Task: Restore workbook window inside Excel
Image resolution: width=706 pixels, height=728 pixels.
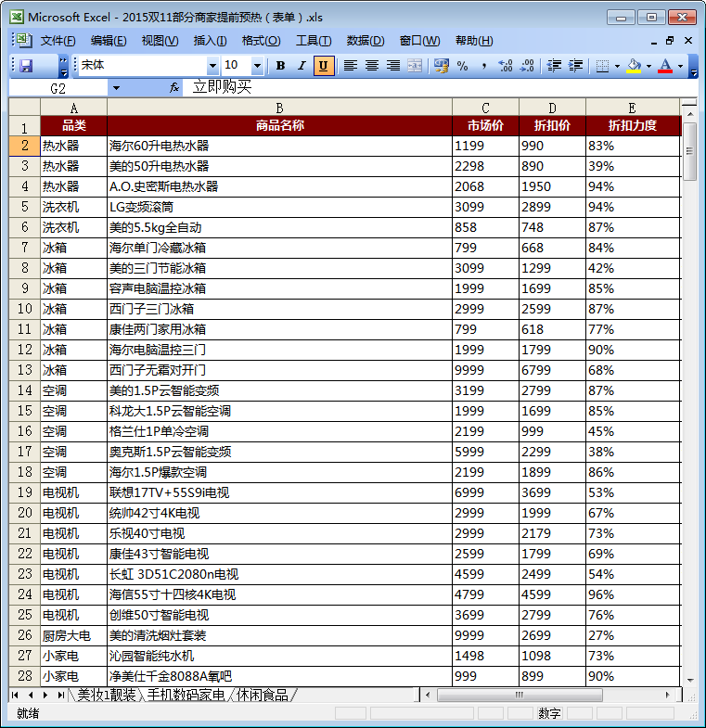Action: (670, 41)
